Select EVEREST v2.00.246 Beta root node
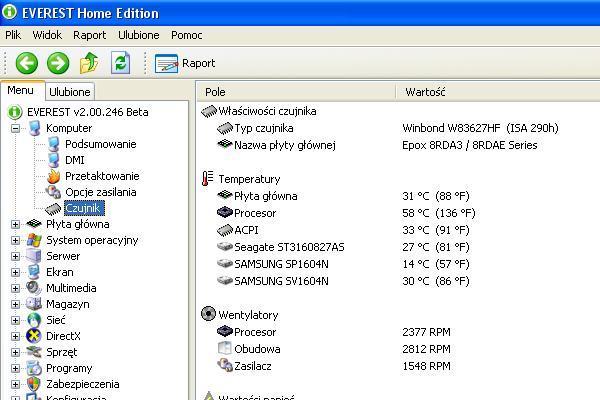The width and height of the screenshot is (600, 400). click(88, 112)
